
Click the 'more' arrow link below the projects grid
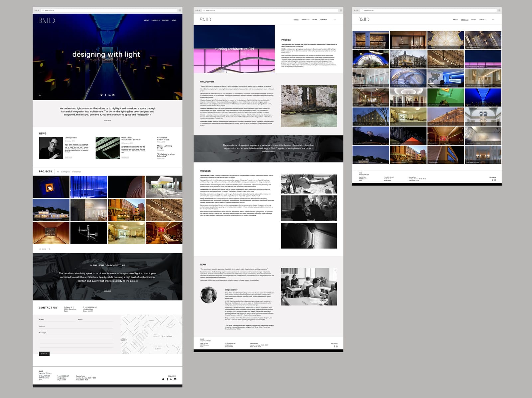click(x=45, y=249)
